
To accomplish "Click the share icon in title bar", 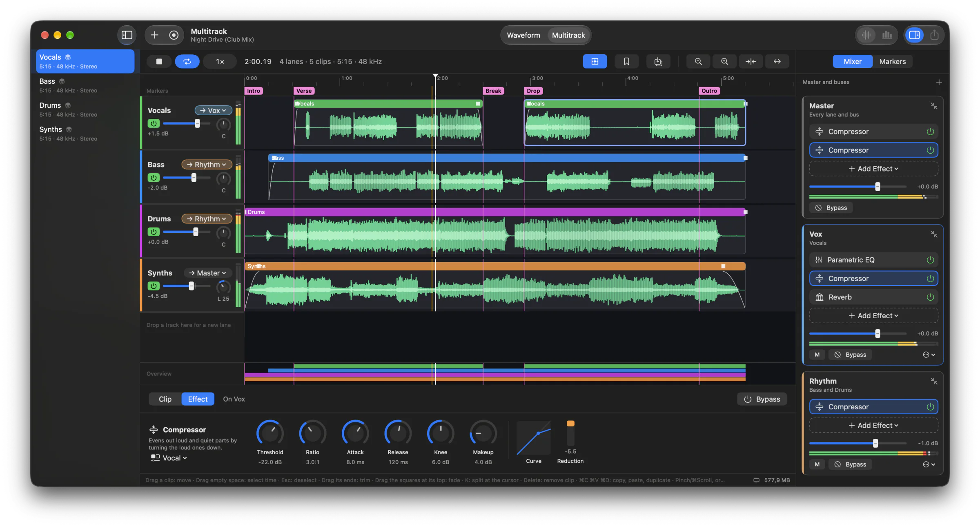I will click(x=934, y=35).
